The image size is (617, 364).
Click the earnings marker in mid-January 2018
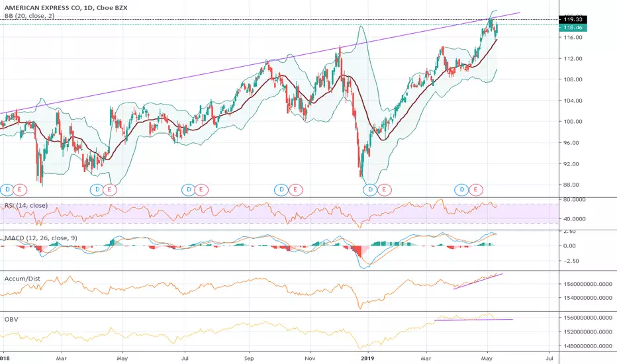(x=20, y=190)
